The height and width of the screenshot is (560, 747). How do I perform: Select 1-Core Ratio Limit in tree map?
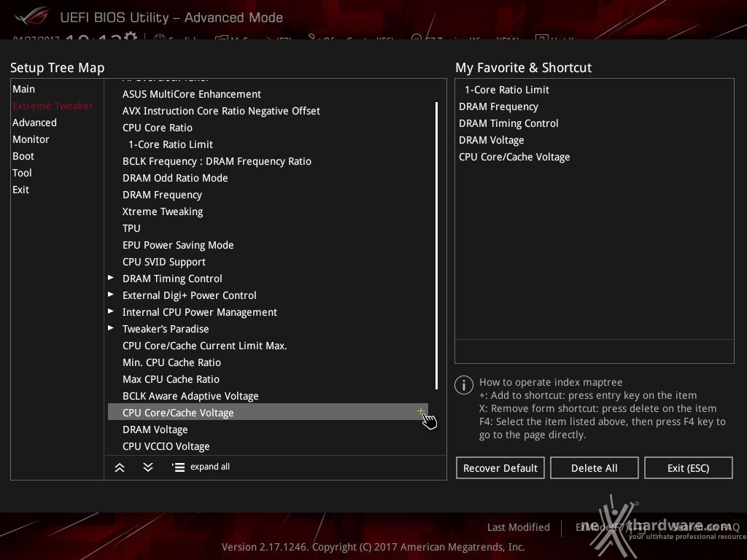pyautogui.click(x=171, y=144)
